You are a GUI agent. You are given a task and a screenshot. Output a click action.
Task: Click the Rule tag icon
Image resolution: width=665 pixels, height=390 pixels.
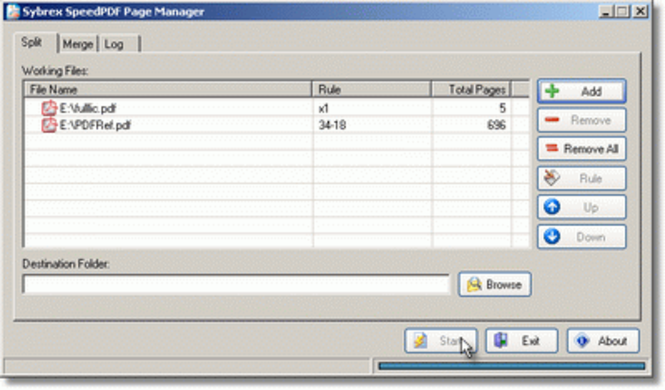click(x=552, y=178)
